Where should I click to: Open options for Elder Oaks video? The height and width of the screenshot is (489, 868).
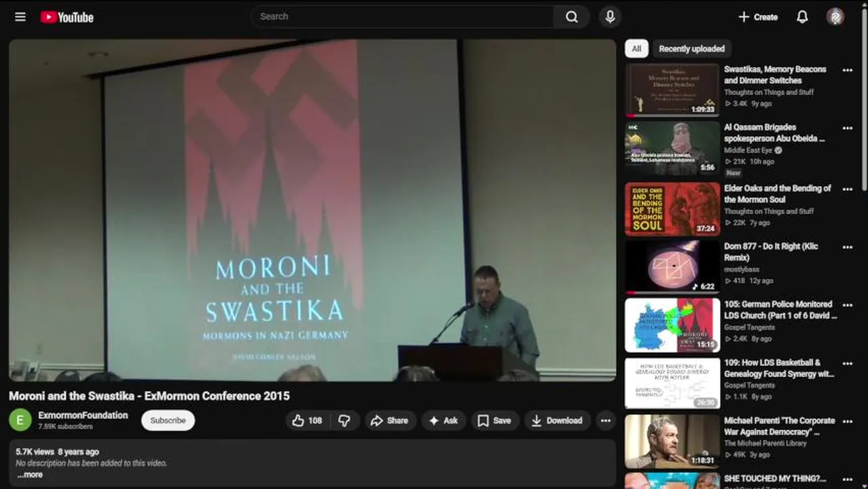[x=847, y=189]
